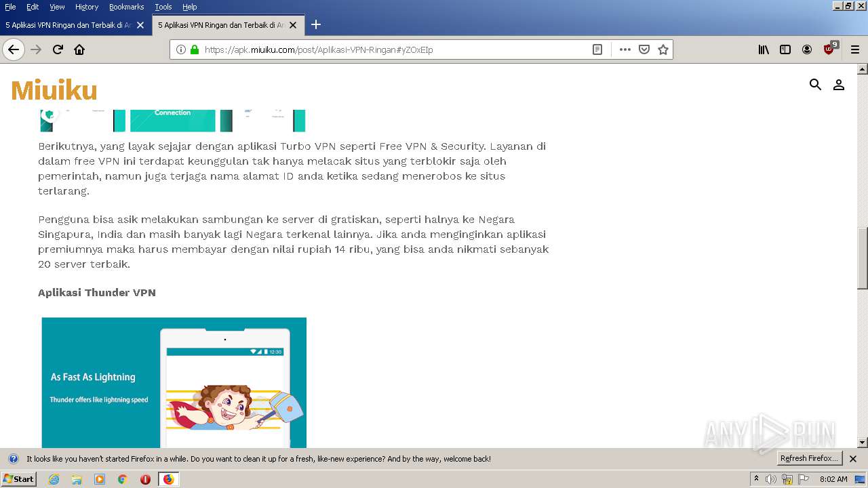Launch Opera from the taskbar
Image resolution: width=868 pixels, height=488 pixels.
[145, 479]
